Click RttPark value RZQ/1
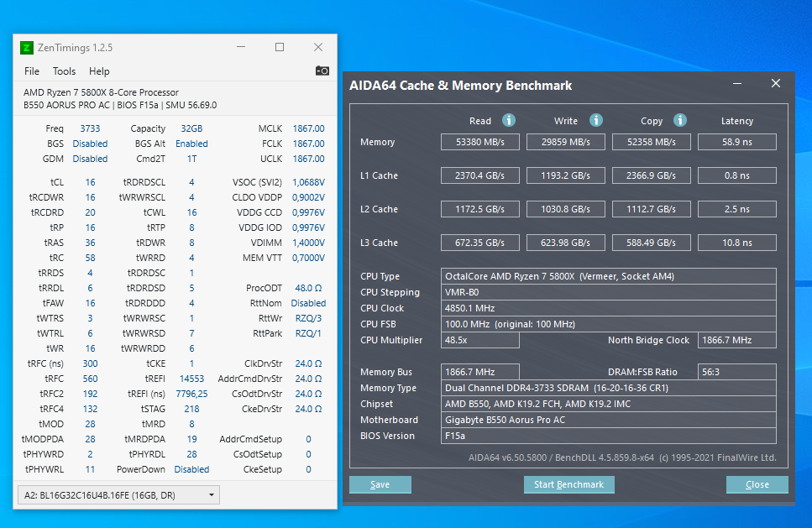This screenshot has width=812, height=528. tap(309, 333)
